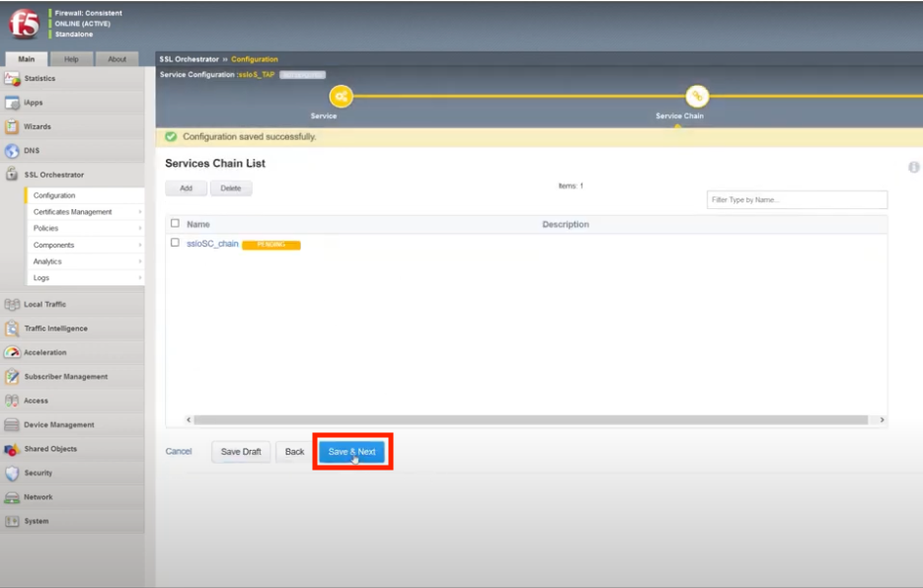This screenshot has height=588, width=923.
Task: Click the scrollbar left arrow
Action: [x=189, y=419]
